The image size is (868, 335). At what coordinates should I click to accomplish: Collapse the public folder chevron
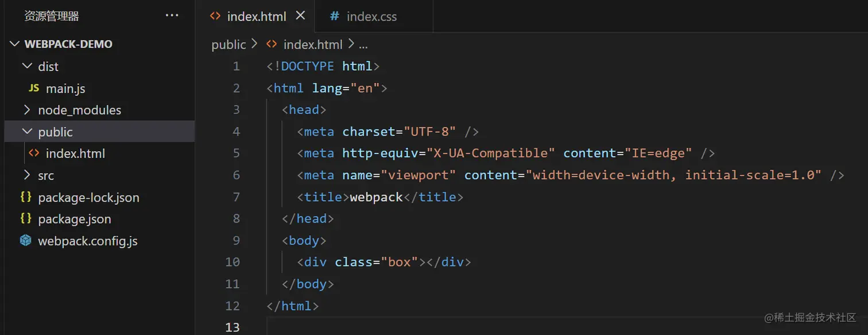click(x=27, y=132)
